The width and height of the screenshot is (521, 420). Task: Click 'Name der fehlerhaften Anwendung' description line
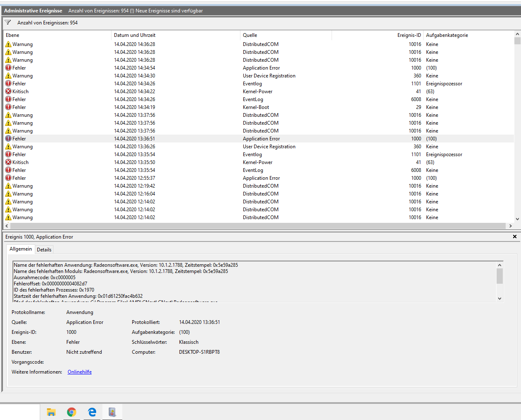(x=126, y=265)
